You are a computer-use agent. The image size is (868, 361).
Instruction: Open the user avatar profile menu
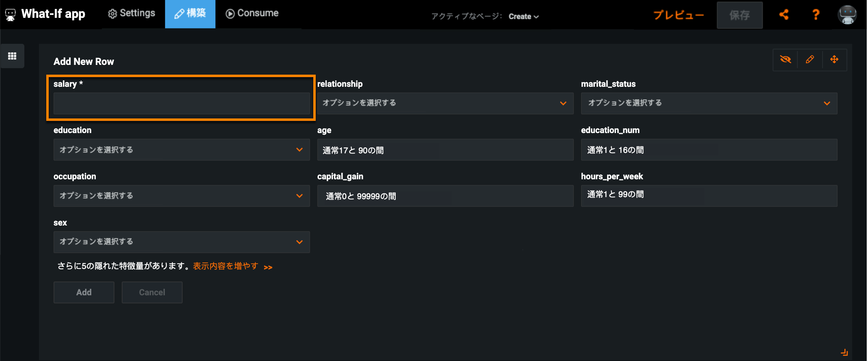(847, 15)
